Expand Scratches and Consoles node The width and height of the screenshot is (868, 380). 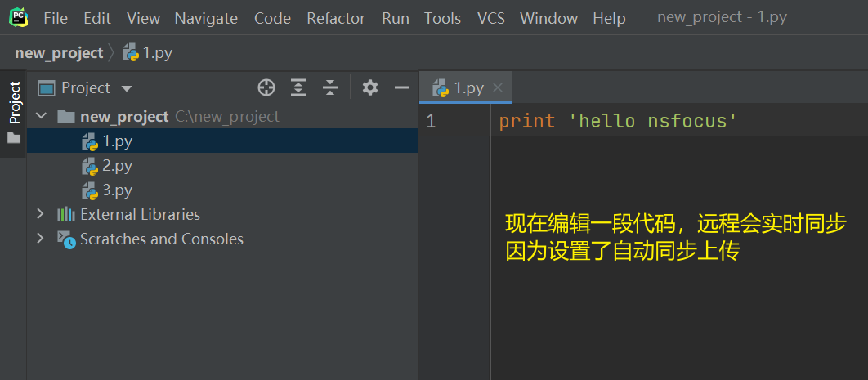[x=40, y=239]
